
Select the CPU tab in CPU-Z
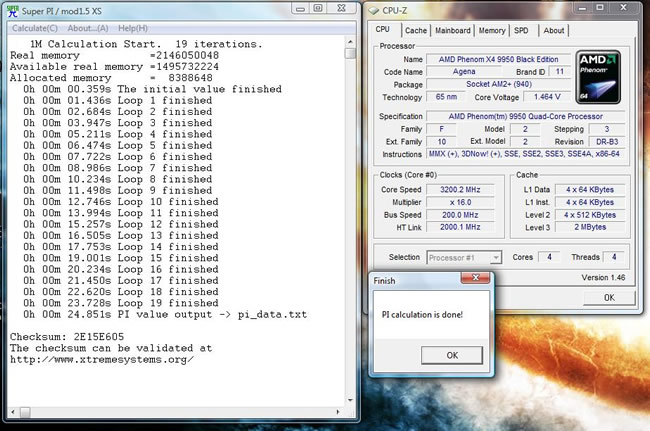[x=383, y=29]
